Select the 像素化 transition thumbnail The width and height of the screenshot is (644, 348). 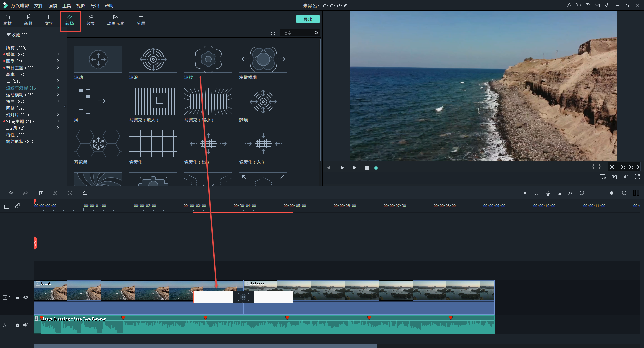pos(153,144)
